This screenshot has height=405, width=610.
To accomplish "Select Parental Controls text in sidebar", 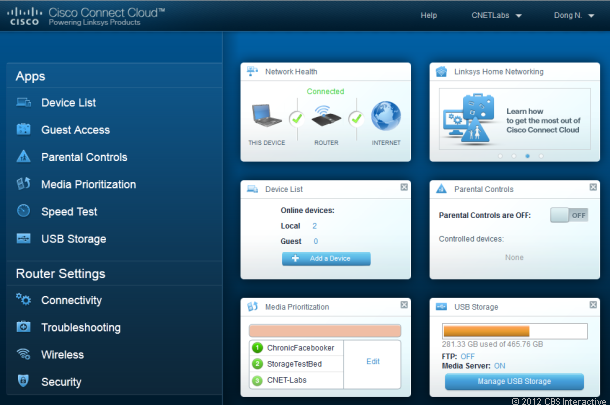I will (84, 157).
